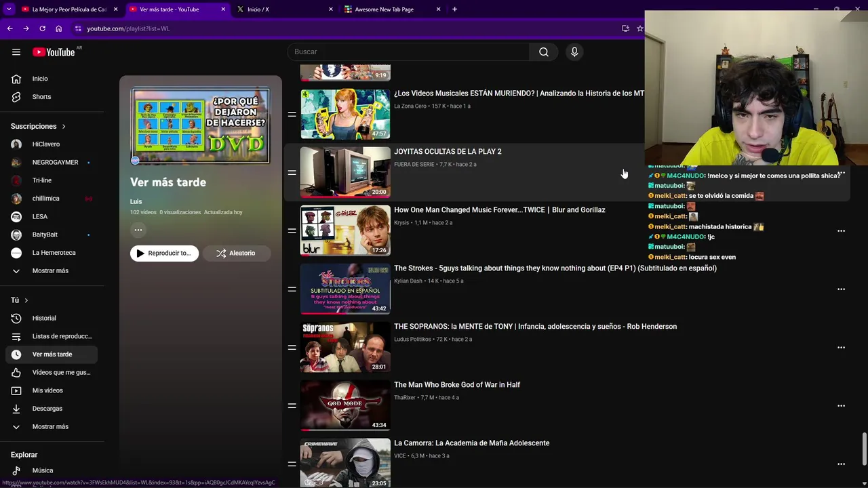Image resolution: width=868 pixels, height=488 pixels.
Task: Open the Blur and Gorillaz video thumbnail
Action: 345,230
